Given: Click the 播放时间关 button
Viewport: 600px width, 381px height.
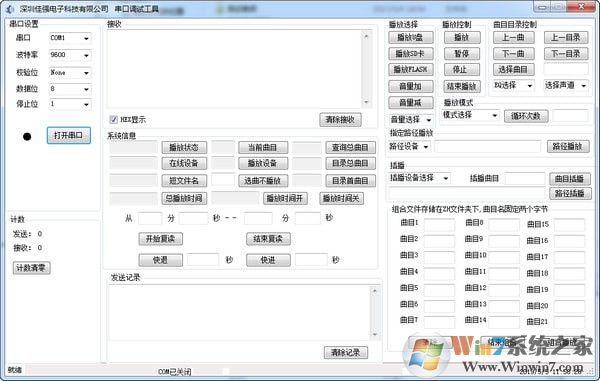Looking at the screenshot, I should (x=341, y=198).
